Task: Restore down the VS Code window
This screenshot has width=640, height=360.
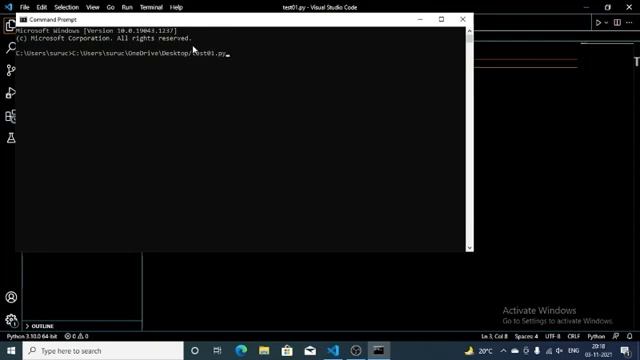Action: (x=607, y=7)
